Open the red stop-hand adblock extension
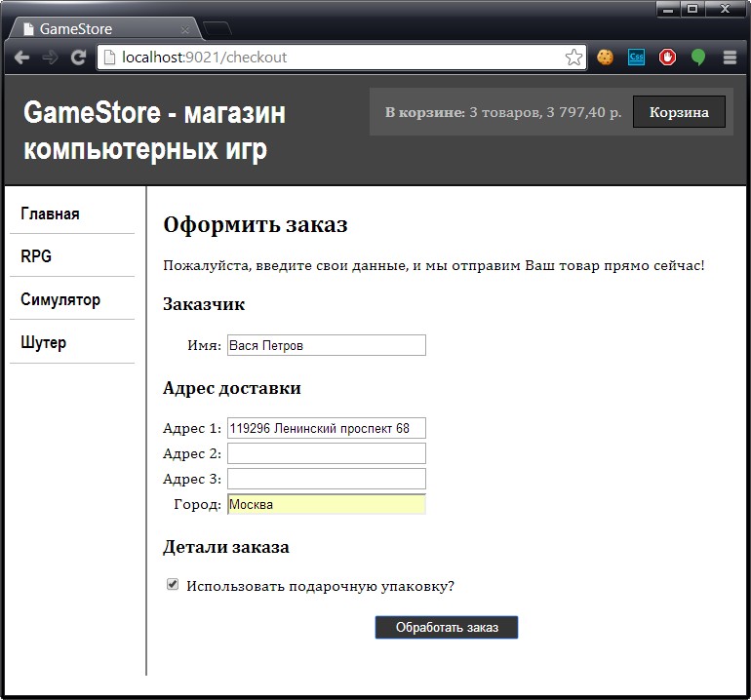Image resolution: width=751 pixels, height=700 pixels. 667,58
